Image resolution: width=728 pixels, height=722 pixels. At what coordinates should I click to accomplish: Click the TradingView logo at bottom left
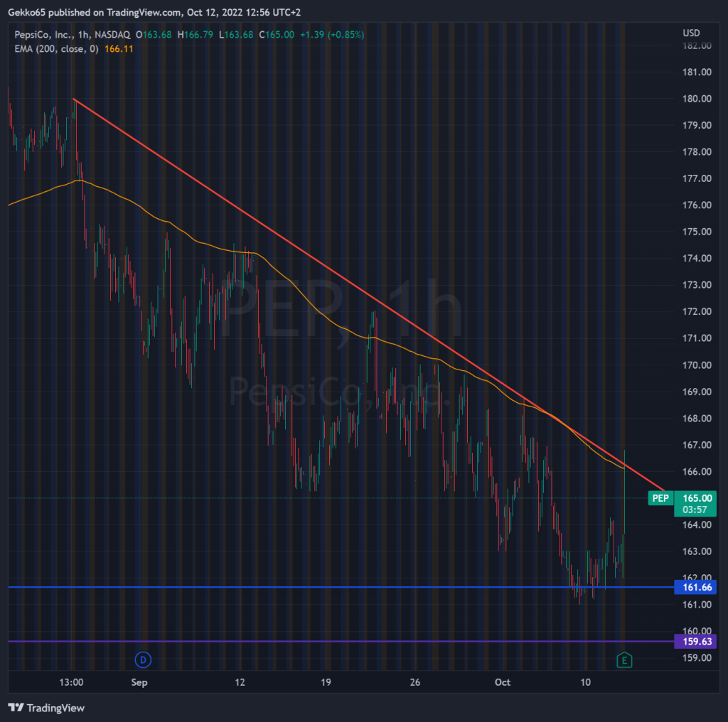click(x=46, y=708)
